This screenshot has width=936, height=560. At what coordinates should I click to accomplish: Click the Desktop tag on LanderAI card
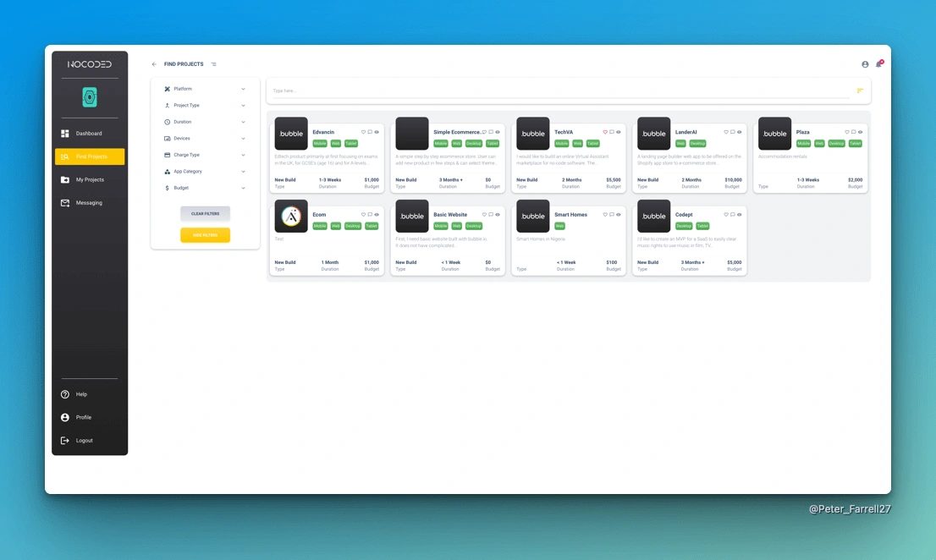click(698, 144)
